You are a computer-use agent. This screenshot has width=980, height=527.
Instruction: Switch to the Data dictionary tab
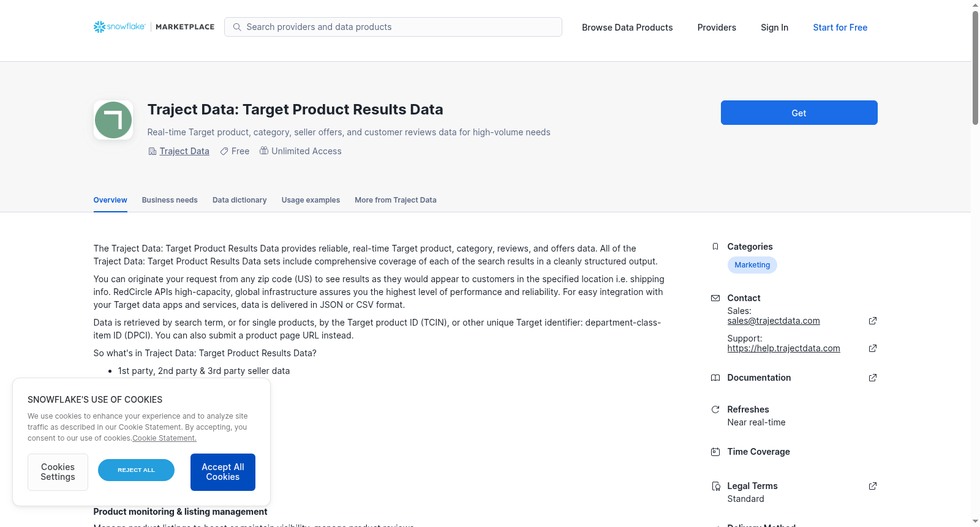[x=239, y=200]
